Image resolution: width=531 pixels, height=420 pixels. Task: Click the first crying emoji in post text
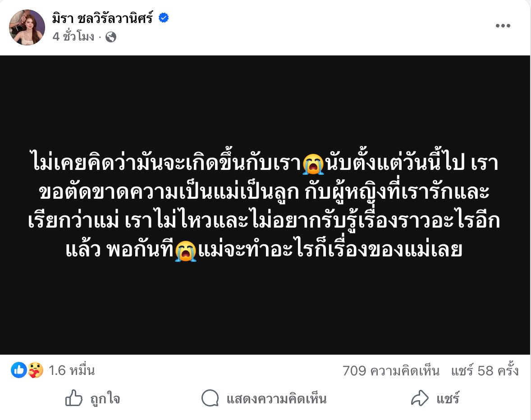pos(314,164)
